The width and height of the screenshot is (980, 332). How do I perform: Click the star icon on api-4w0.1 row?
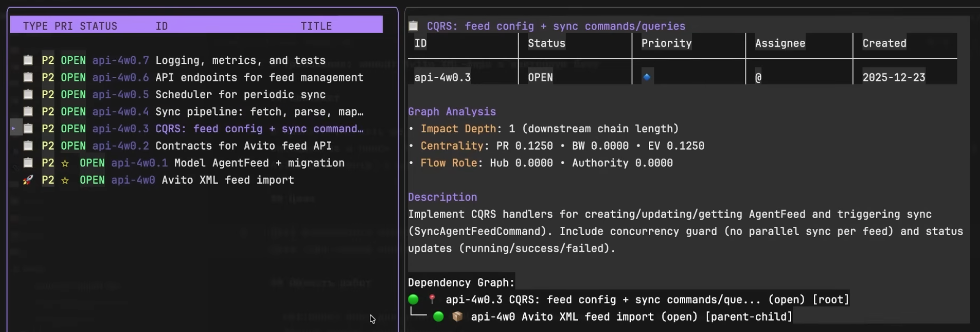click(x=65, y=163)
